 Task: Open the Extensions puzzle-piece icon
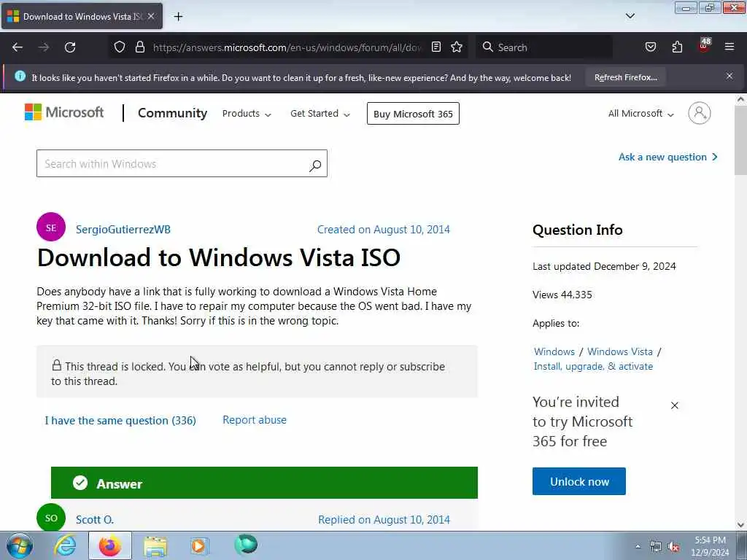coord(677,47)
